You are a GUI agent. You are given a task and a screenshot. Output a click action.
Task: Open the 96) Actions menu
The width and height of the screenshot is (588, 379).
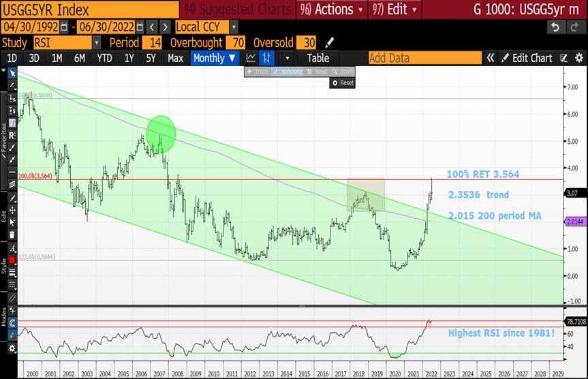click(332, 10)
